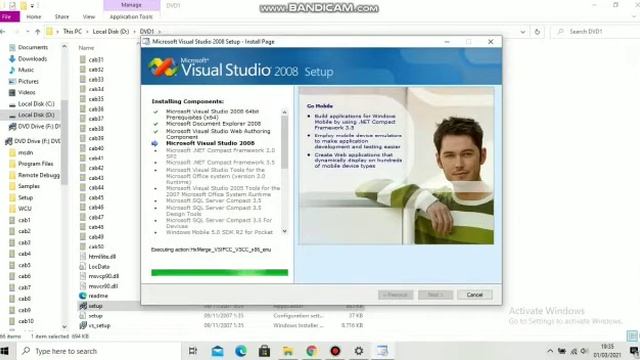Click in the Search DVD1 box
The height and width of the screenshot is (360, 640).
[x=596, y=31]
